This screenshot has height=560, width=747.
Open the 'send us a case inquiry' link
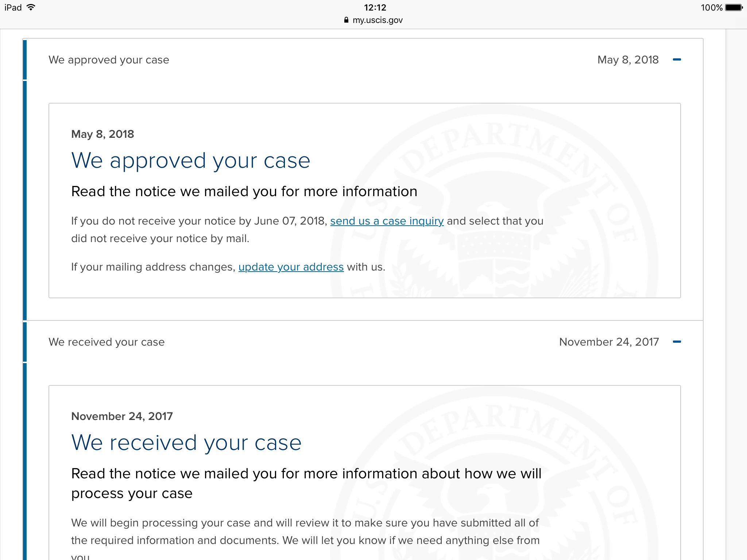pos(387,221)
